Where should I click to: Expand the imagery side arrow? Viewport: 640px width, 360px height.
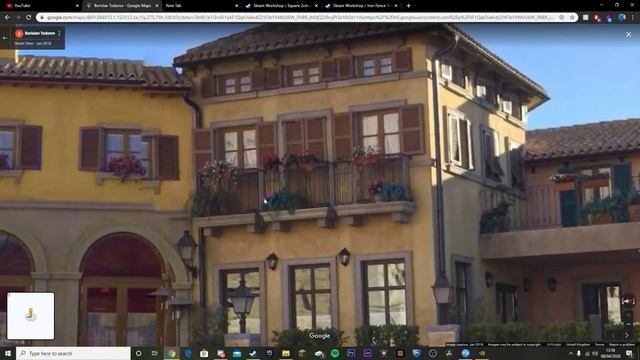[x=627, y=335]
